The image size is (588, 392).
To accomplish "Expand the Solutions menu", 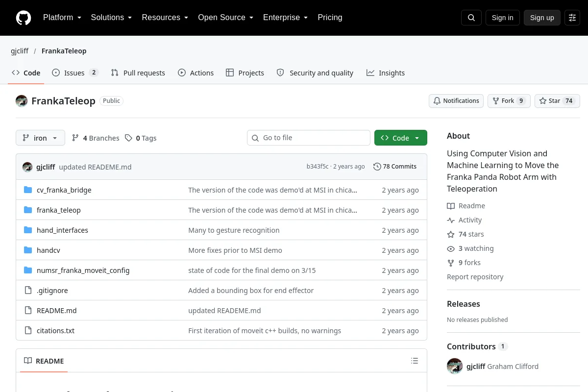I will pyautogui.click(x=111, y=18).
